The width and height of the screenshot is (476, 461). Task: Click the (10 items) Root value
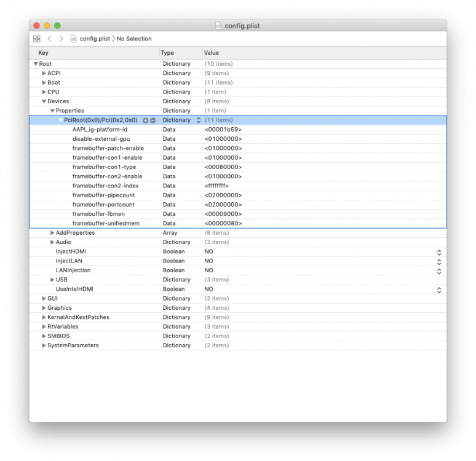point(218,64)
